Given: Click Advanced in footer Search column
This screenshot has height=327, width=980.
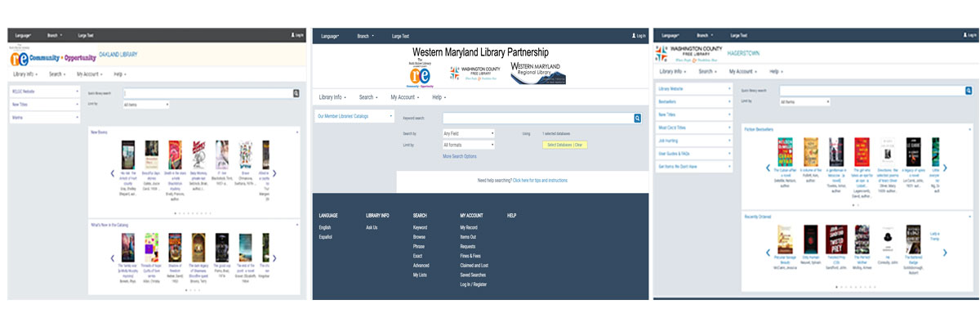Looking at the screenshot, I should click(x=421, y=265).
